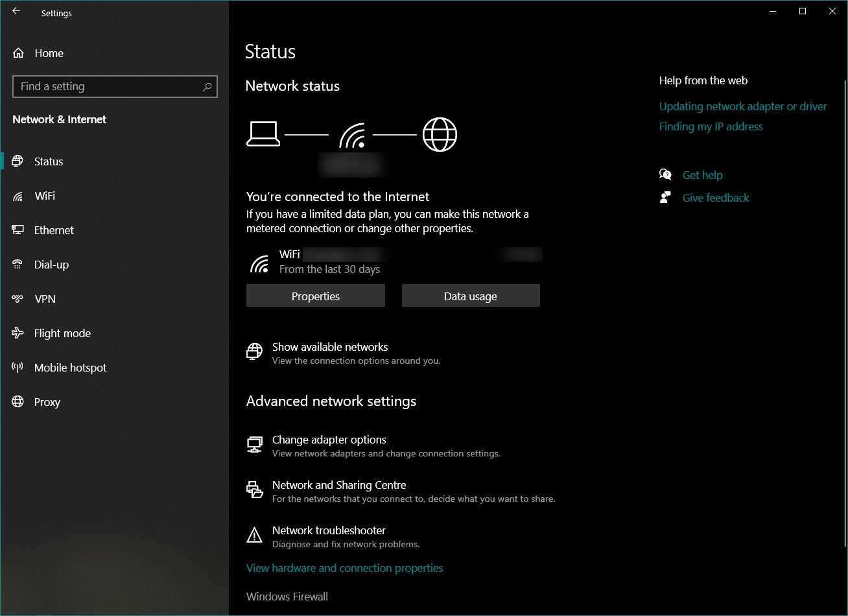Image resolution: width=848 pixels, height=616 pixels.
Task: Click the 'You're connected to the Internet' text
Action: pos(338,196)
